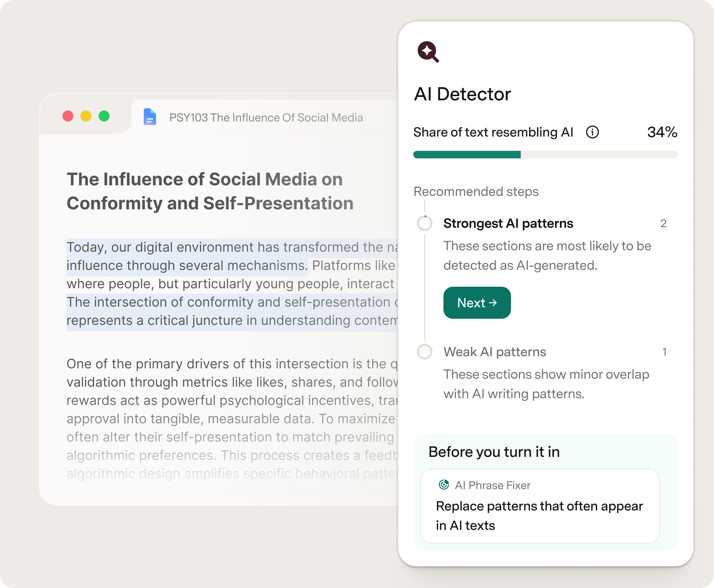
Task: Click the Next button
Action: point(477,303)
